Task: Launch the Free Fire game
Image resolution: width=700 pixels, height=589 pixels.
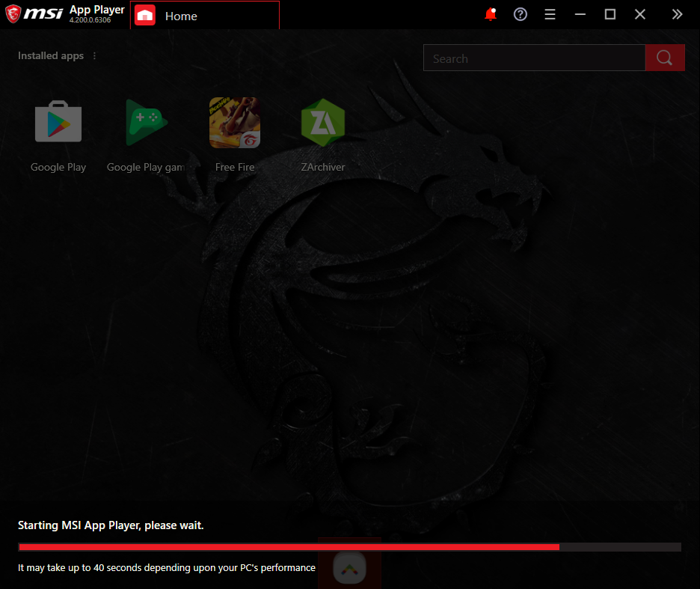Action: pos(235,123)
